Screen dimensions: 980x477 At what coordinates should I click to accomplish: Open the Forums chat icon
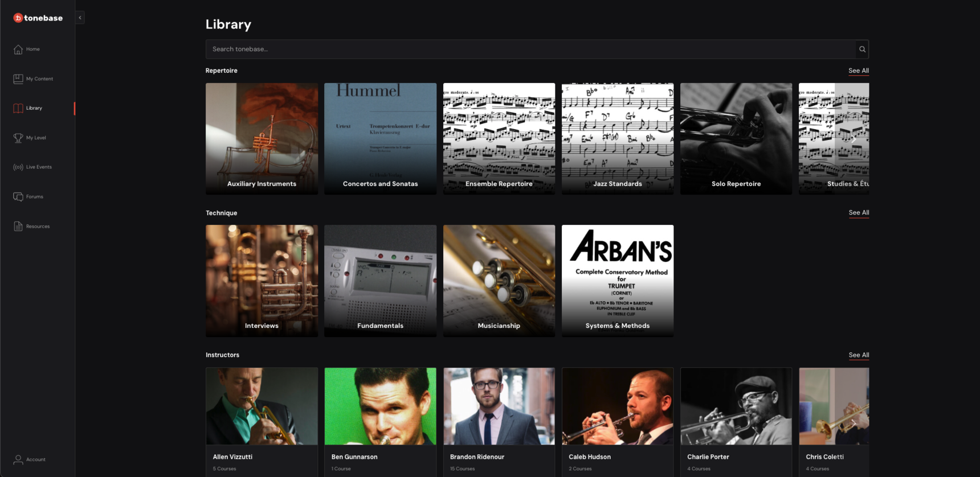18,197
